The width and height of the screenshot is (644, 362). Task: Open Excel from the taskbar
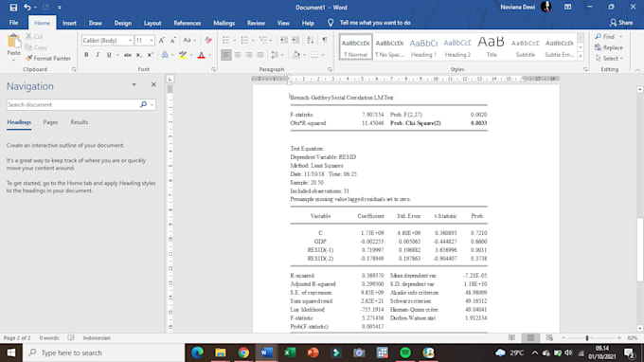[x=290, y=353]
